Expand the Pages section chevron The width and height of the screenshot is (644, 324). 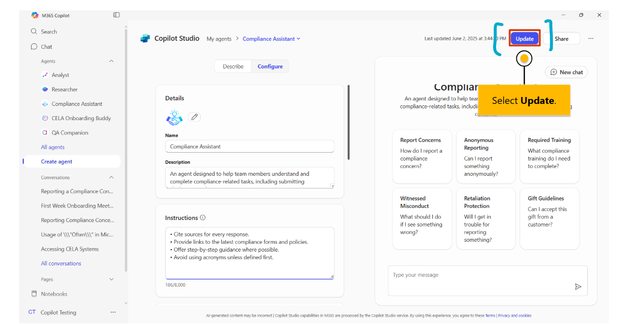111,279
